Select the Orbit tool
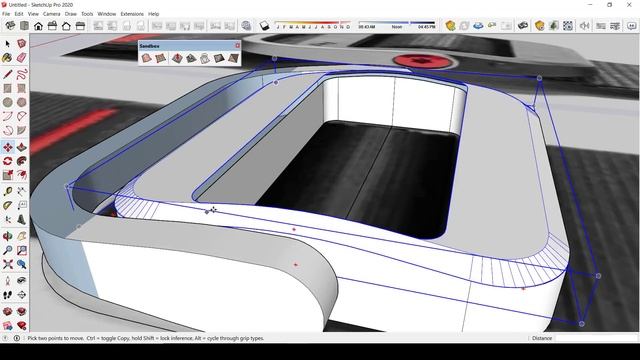This screenshot has width=640, height=360. [x=7, y=236]
